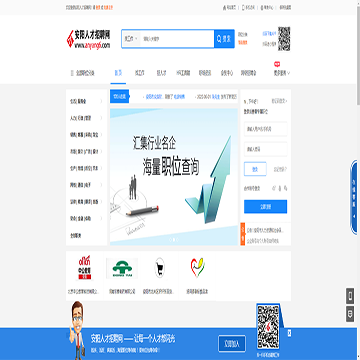Expand the 生活 | 服务业 category row
This screenshot has width=360, height=360.
87,101
